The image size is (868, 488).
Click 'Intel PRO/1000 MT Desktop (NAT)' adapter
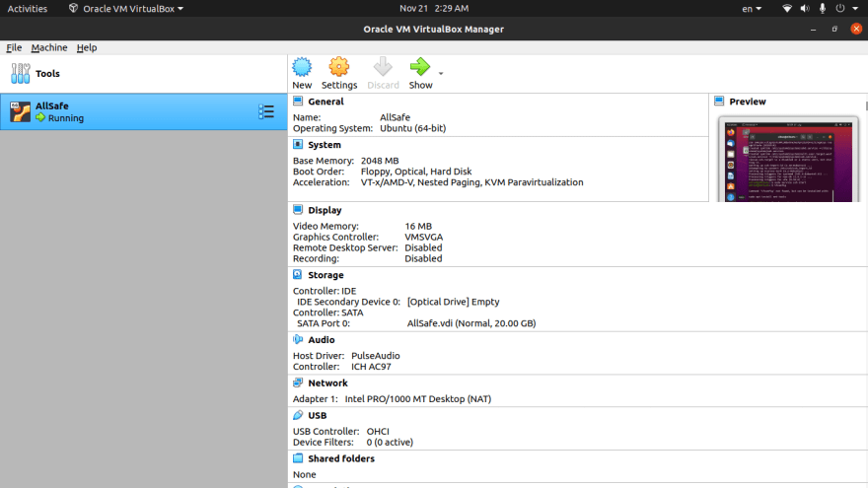[x=418, y=399]
